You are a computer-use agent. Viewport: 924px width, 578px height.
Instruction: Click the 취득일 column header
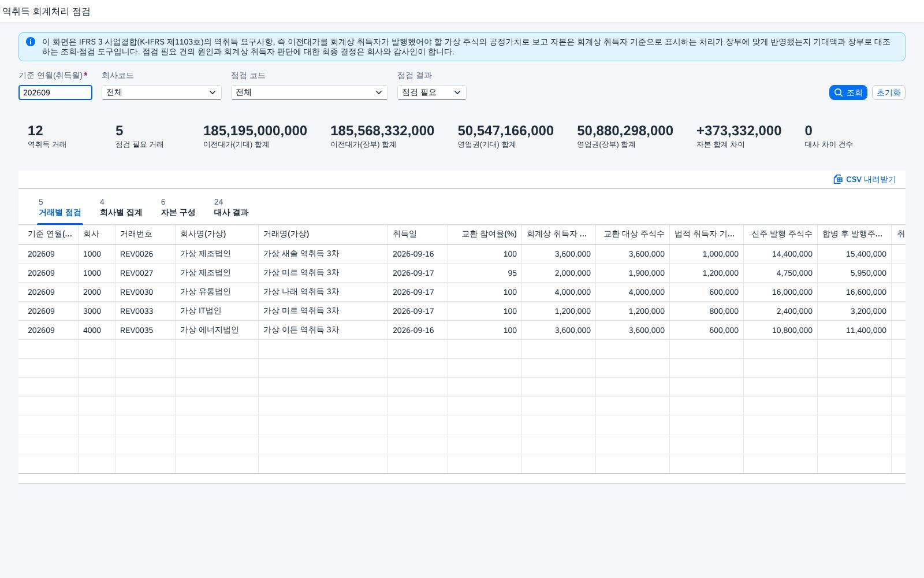418,234
